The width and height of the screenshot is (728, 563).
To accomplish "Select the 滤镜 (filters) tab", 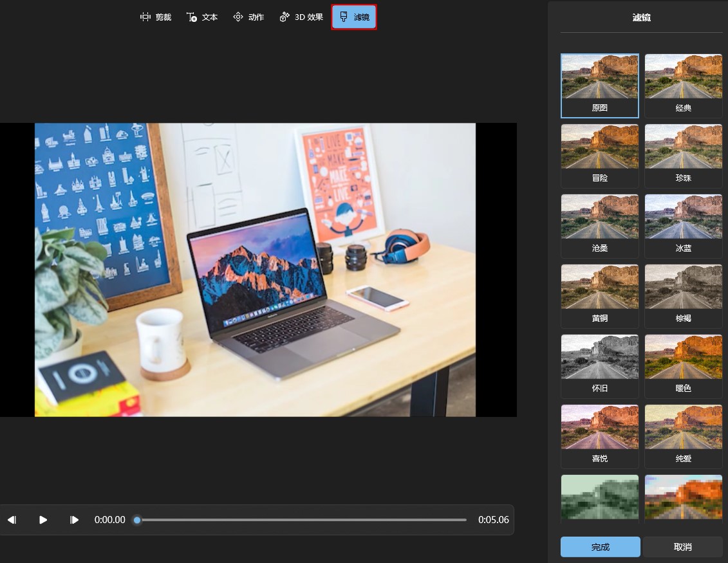I will 354,17.
